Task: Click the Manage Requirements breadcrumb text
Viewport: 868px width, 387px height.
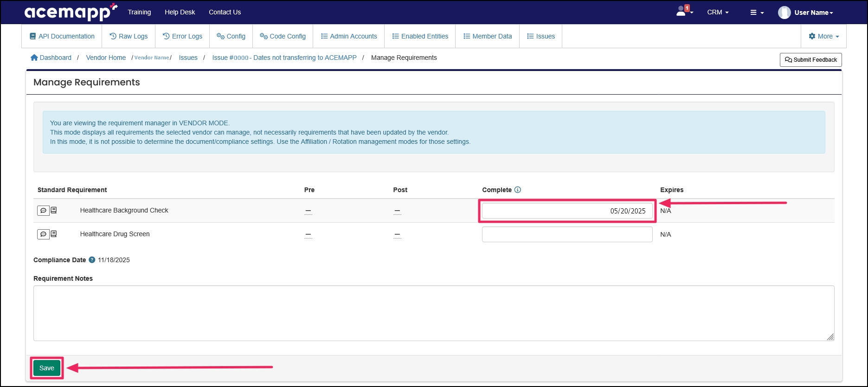Action: point(404,58)
